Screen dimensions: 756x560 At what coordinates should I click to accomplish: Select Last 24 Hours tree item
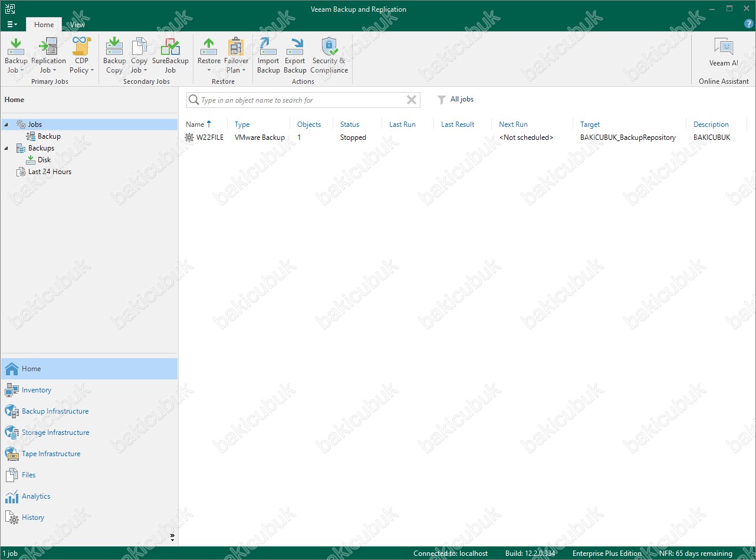coord(50,172)
